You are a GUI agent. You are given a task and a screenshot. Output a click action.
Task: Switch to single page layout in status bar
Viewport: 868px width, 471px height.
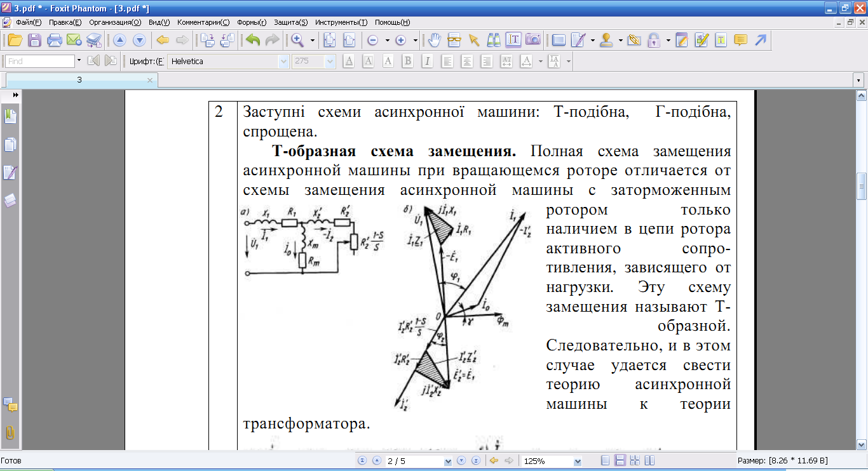coord(606,461)
